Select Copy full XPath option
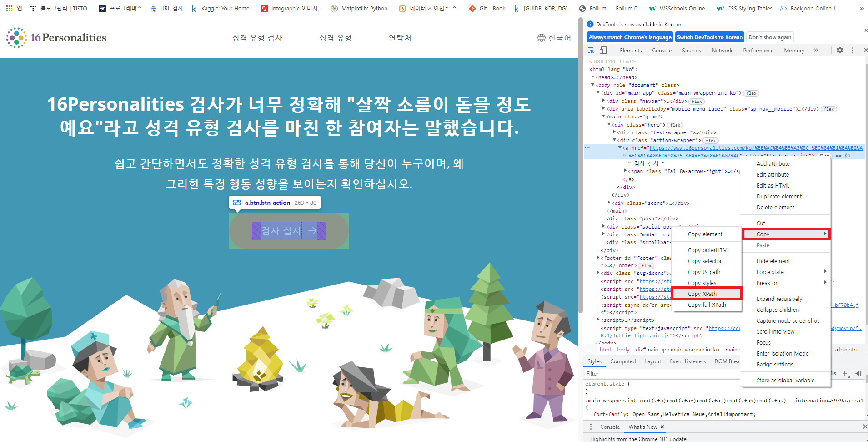Screen dimensions: 868x442 (x=707, y=305)
